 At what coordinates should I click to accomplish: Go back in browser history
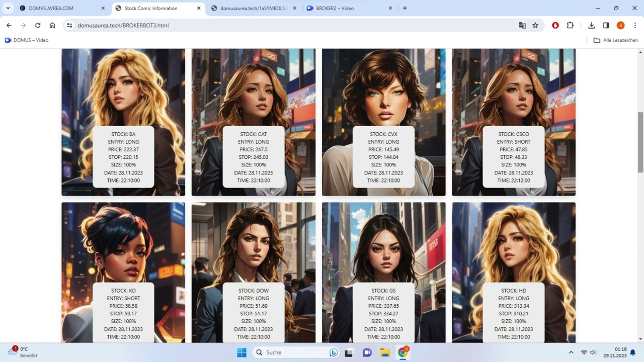click(9, 25)
